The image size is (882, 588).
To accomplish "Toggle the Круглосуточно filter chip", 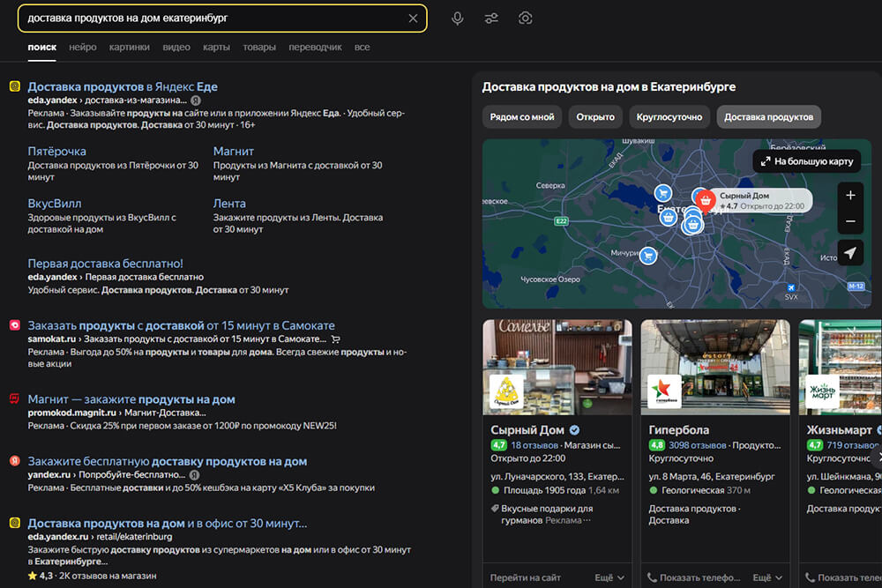I will 669,117.
